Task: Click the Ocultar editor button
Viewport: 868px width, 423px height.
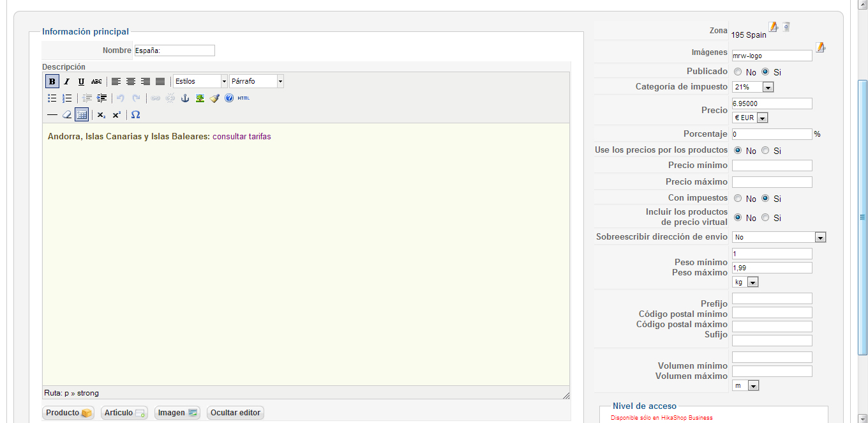Action: click(236, 413)
